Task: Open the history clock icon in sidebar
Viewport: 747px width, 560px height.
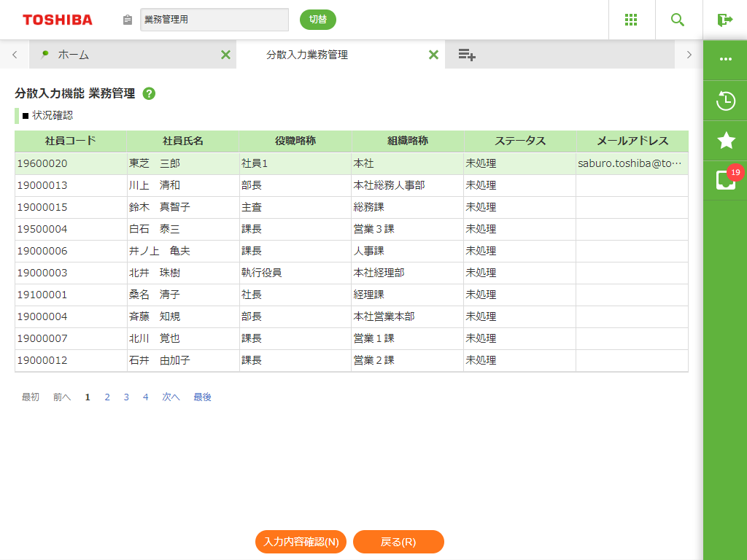Action: [x=725, y=101]
